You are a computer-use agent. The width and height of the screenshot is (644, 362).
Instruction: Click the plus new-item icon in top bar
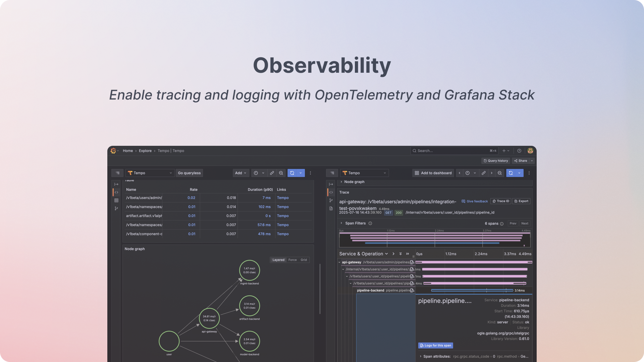click(504, 151)
